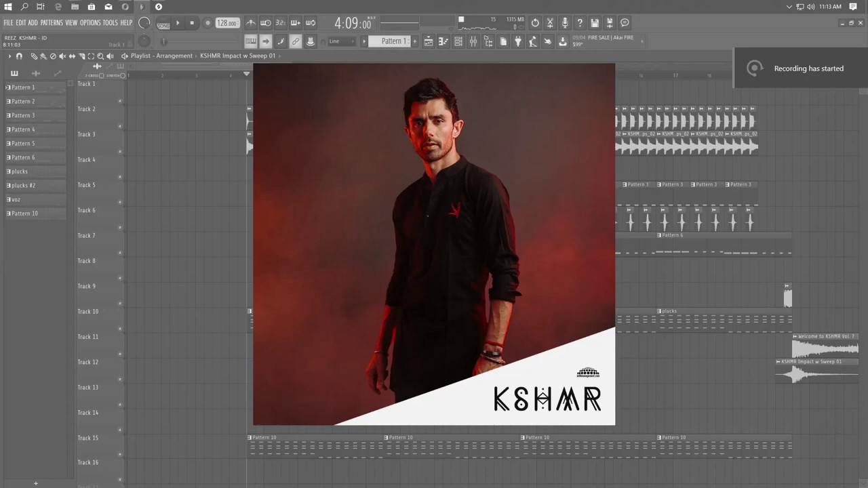Open the VIEW menu

[71, 23]
